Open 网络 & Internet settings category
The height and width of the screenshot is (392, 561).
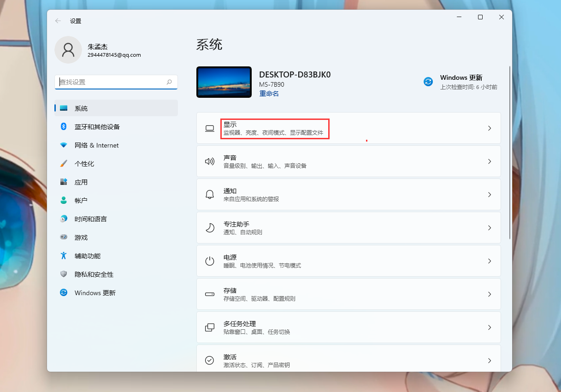pyautogui.click(x=116, y=145)
